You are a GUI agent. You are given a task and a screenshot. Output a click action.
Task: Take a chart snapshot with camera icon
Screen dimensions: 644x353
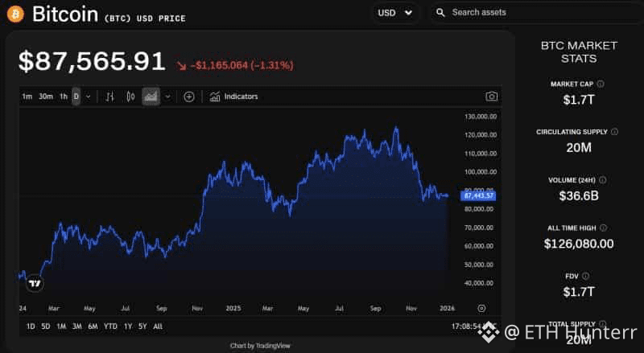491,96
